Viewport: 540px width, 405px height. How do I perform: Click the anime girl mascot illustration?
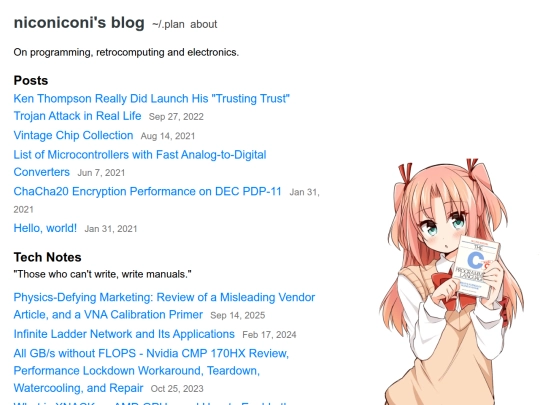[x=452, y=282]
